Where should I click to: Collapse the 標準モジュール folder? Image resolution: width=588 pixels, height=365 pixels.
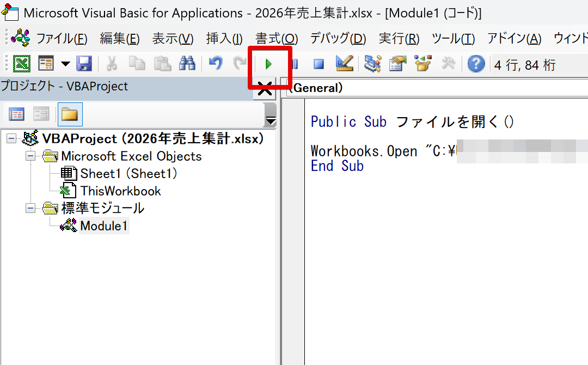pos(31,208)
